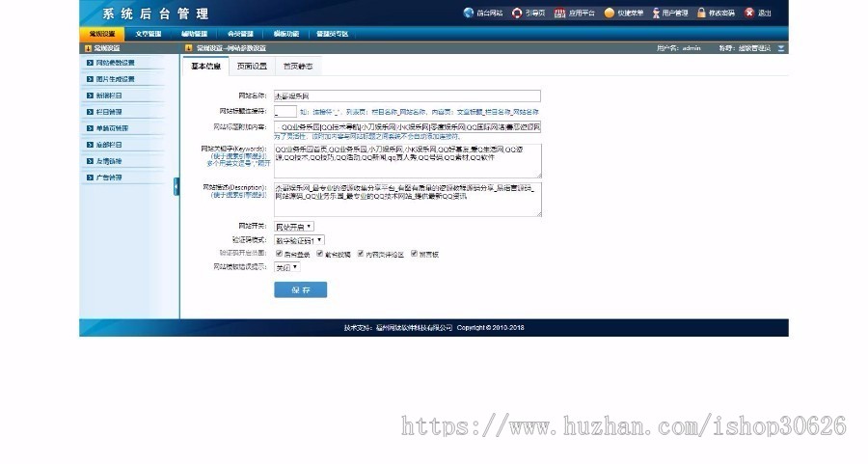
Task: Grab the Keywords textarea resize handle
Action: (x=539, y=176)
